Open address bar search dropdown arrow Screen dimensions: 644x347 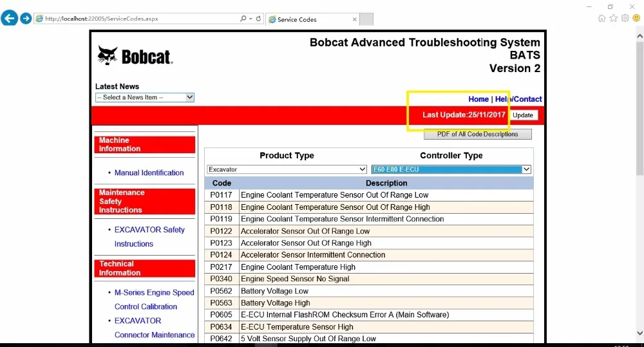point(251,19)
